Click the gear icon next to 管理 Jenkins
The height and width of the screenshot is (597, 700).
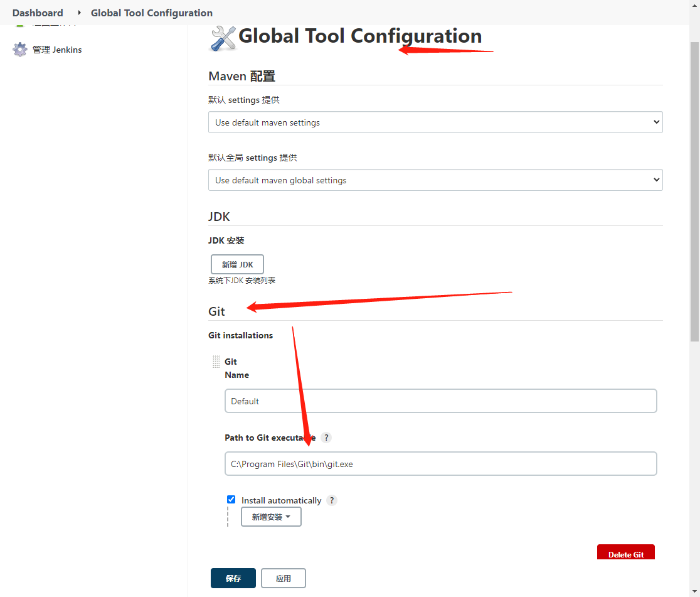(x=20, y=49)
